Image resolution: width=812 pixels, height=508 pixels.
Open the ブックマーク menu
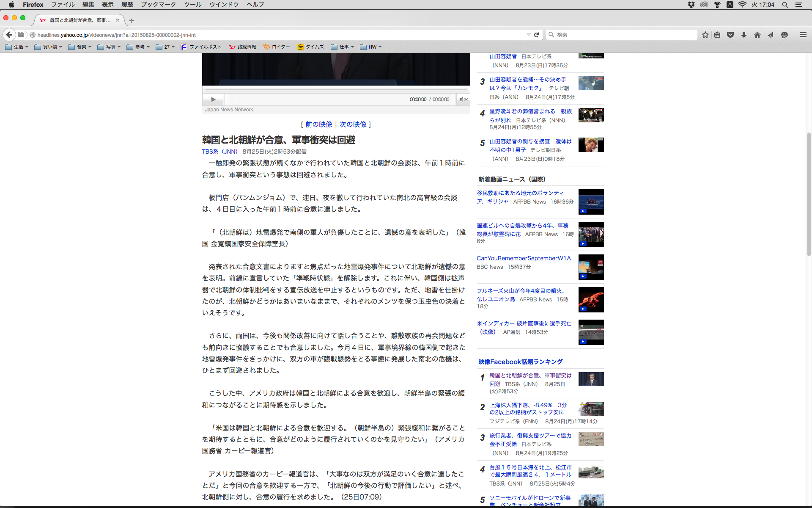pyautogui.click(x=158, y=5)
